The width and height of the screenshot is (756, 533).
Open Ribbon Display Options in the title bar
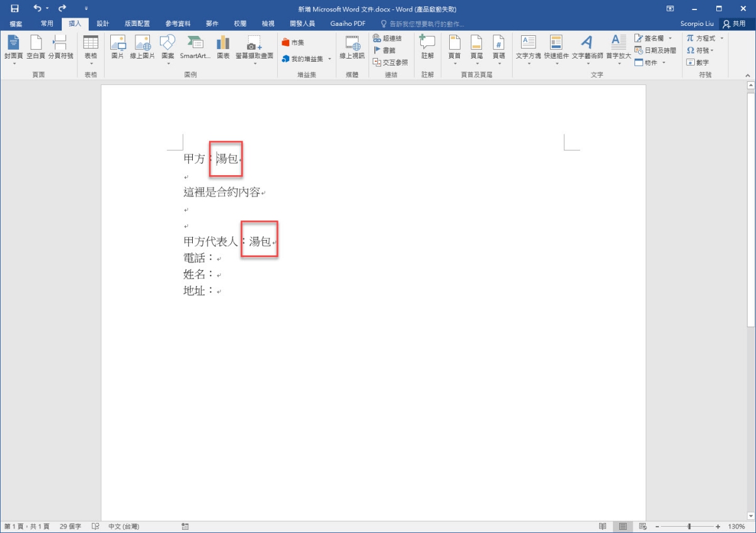click(670, 9)
